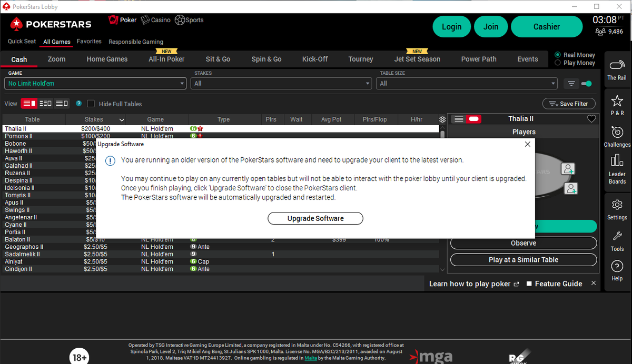Switch to the Cash tab
This screenshot has width=632, height=364.
point(19,59)
